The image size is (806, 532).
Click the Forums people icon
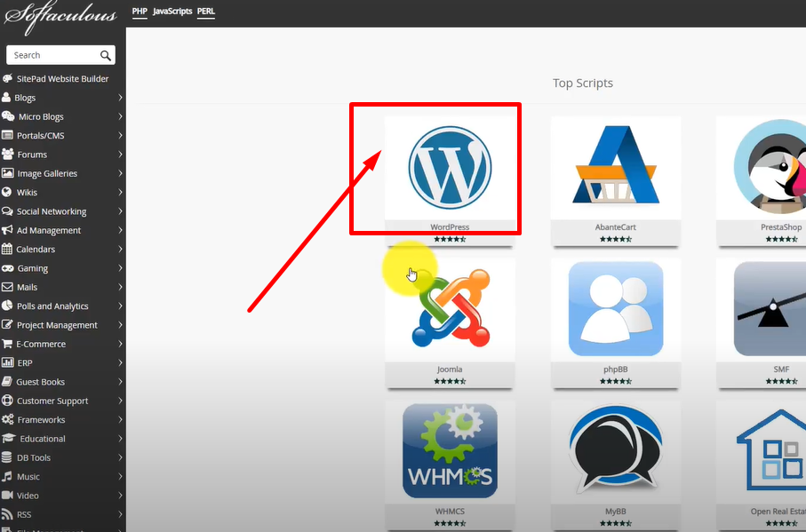coord(8,154)
